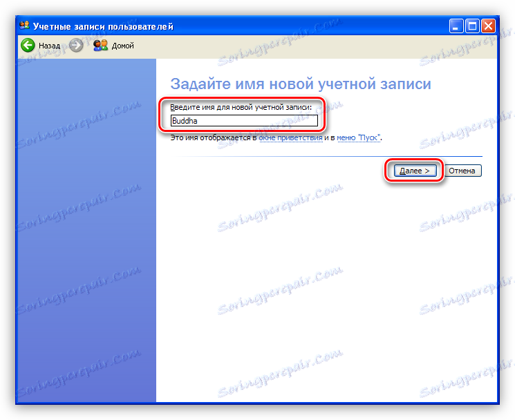Focus the account name field containing Buddha
Screen dimensions: 515x420
pos(244,121)
